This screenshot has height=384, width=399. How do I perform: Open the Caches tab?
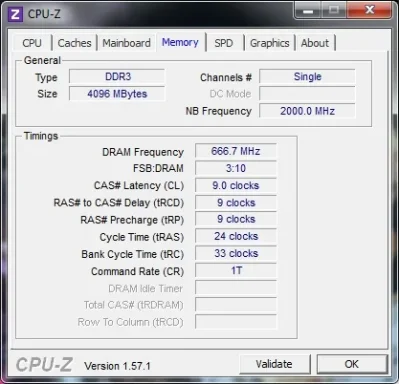pos(74,43)
